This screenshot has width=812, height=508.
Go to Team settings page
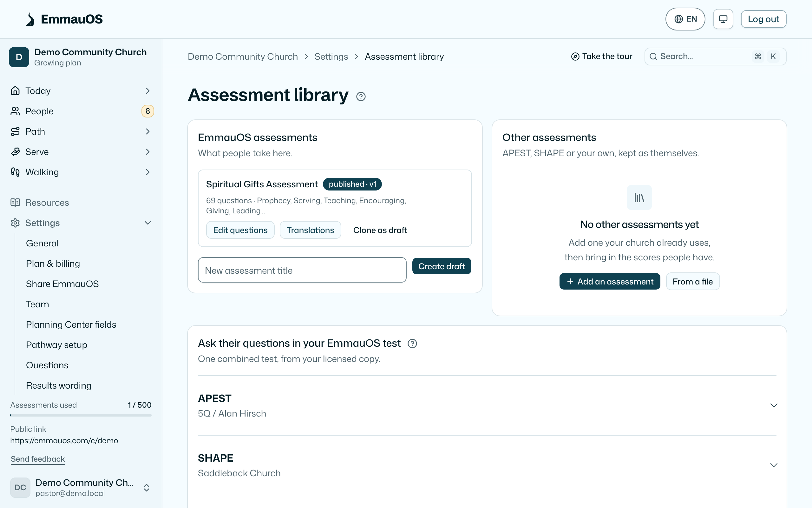click(37, 304)
